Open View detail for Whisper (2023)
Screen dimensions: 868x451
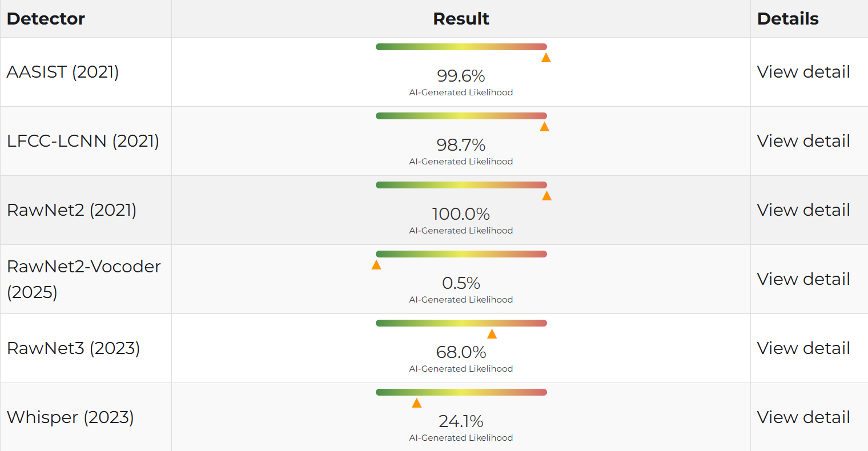pyautogui.click(x=803, y=417)
